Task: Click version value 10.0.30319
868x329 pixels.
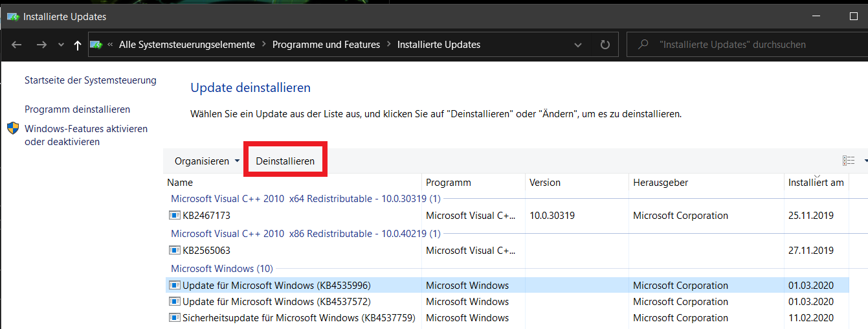Action: (552, 216)
